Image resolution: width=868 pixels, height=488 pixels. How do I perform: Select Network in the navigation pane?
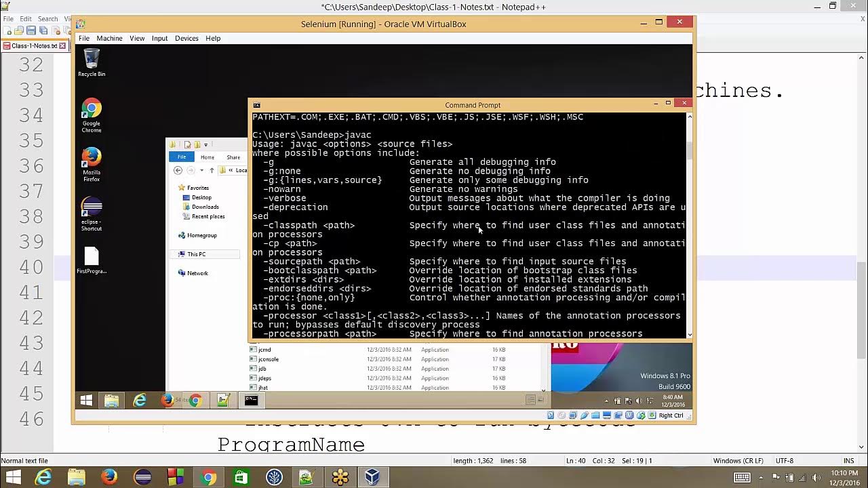tap(193, 273)
